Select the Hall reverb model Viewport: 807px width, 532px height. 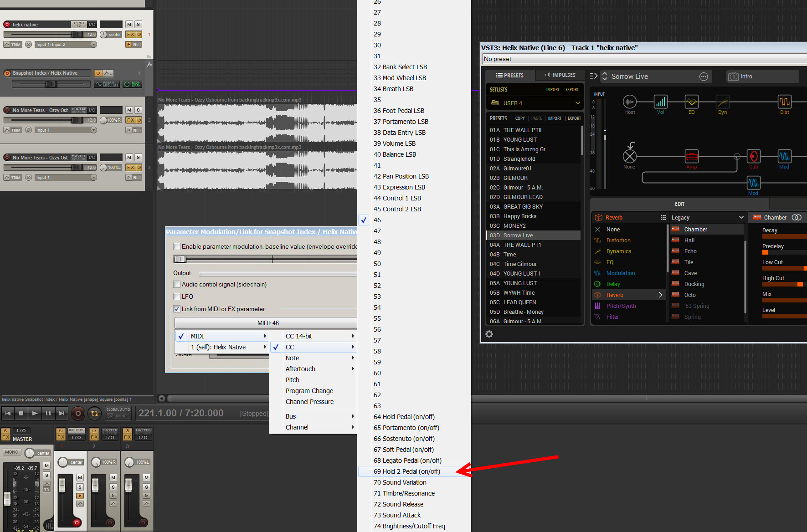(x=707, y=240)
